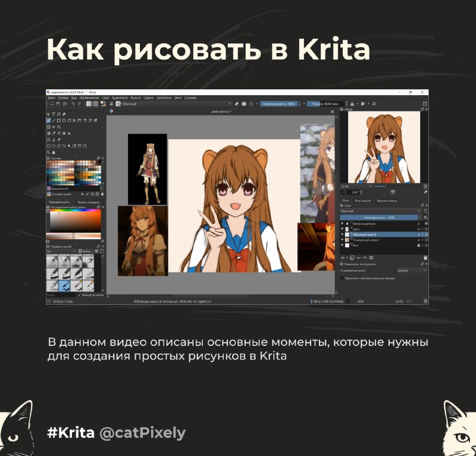Hide the Фон layer
This screenshot has width=476, height=456.
[342, 245]
